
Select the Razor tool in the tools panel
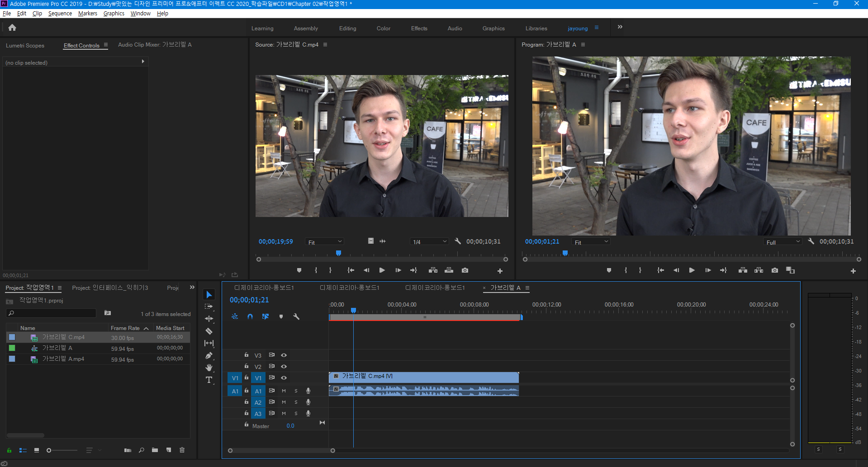click(x=209, y=331)
